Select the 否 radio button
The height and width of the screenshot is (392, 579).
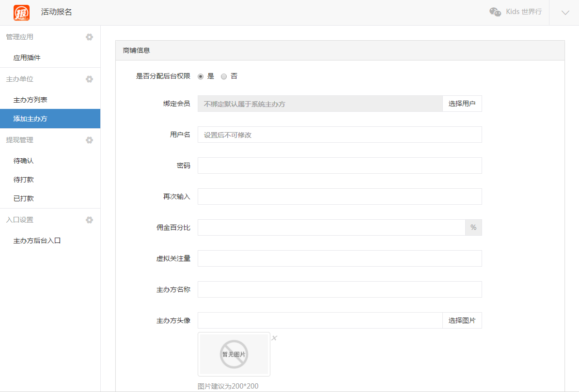pyautogui.click(x=224, y=76)
